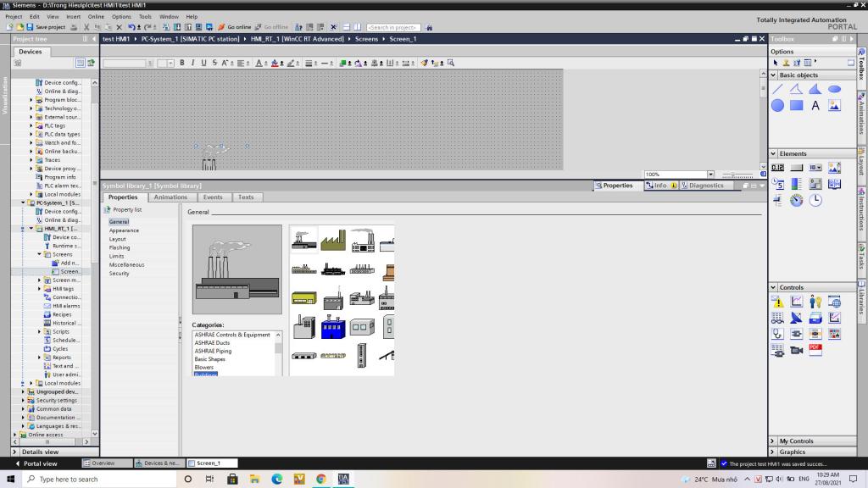This screenshot has height=488, width=868.
Task: Select Security in the property list
Action: pos(119,274)
